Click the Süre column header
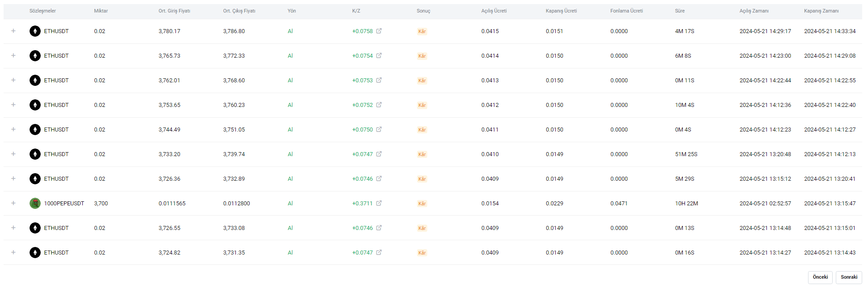 [680, 11]
